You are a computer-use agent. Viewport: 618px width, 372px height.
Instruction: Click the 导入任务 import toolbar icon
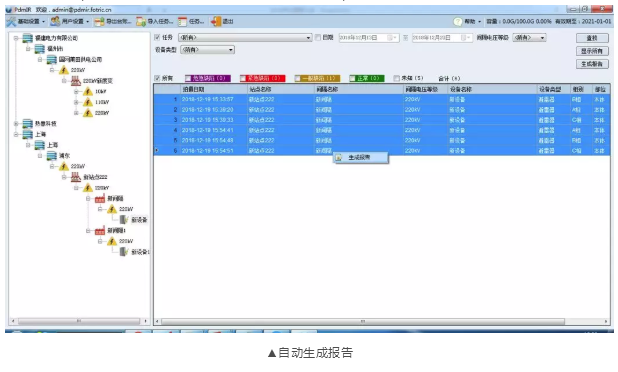pos(141,22)
